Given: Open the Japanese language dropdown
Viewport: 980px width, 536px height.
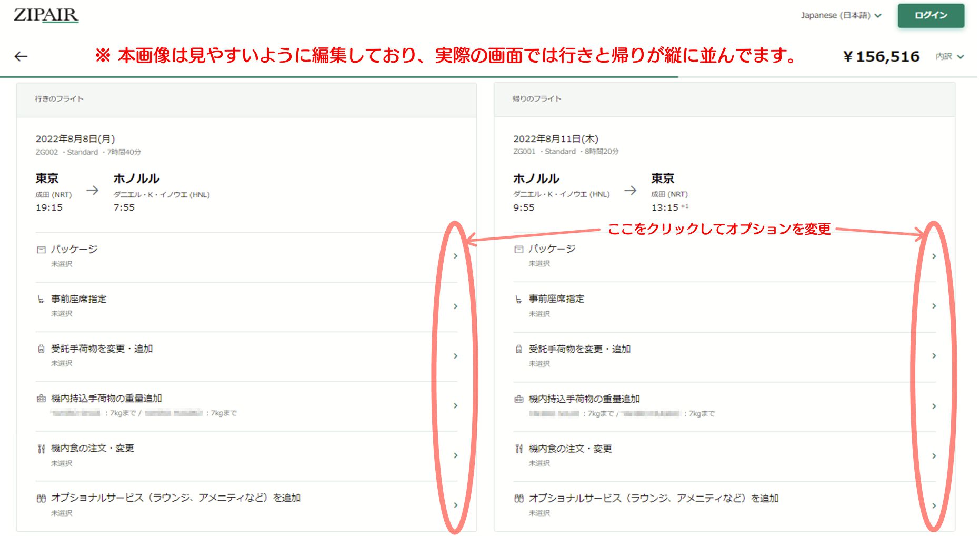Looking at the screenshot, I should (841, 15).
